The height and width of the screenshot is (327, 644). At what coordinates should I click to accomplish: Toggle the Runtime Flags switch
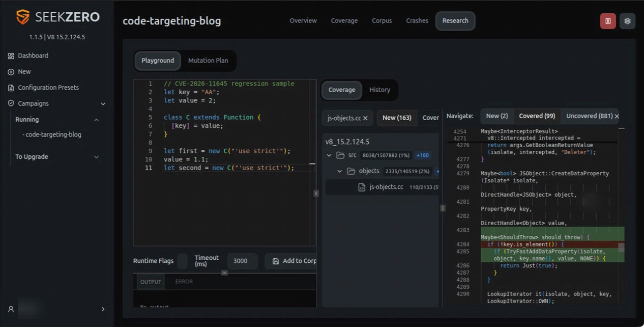182,261
